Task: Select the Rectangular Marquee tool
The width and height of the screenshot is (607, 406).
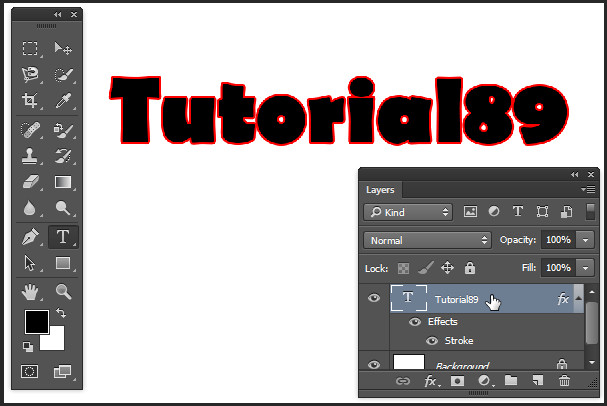Action: 30,48
